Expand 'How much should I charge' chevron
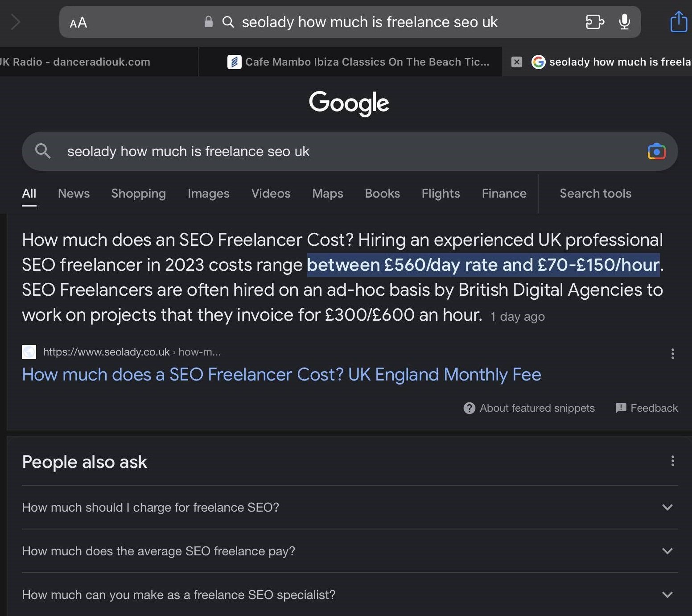Image resolution: width=692 pixels, height=616 pixels. click(x=667, y=507)
